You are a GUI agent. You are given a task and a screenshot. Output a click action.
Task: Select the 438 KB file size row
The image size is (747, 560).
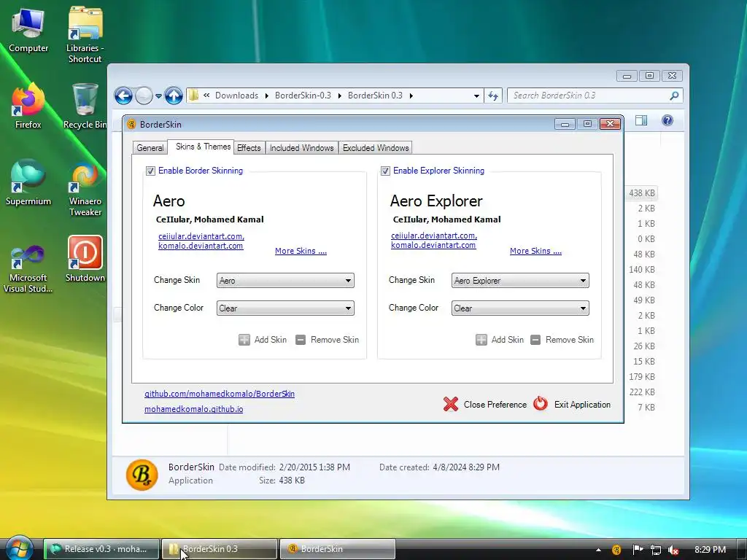coord(642,193)
